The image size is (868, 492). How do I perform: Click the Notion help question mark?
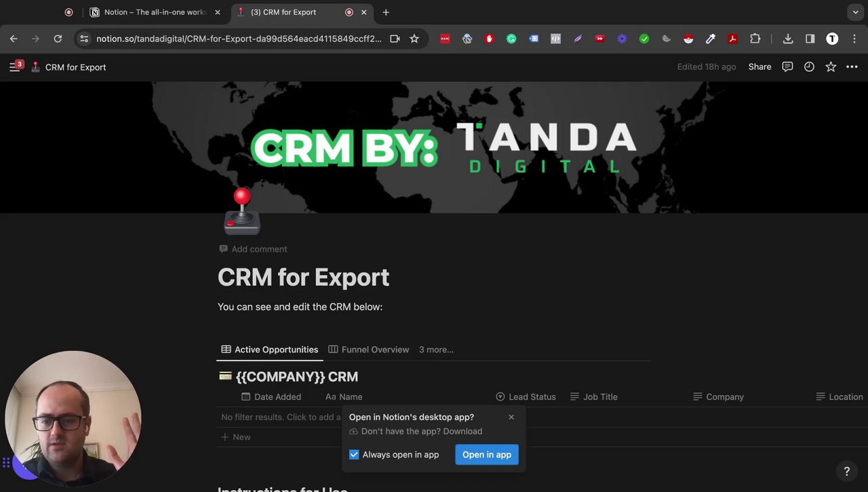click(846, 471)
